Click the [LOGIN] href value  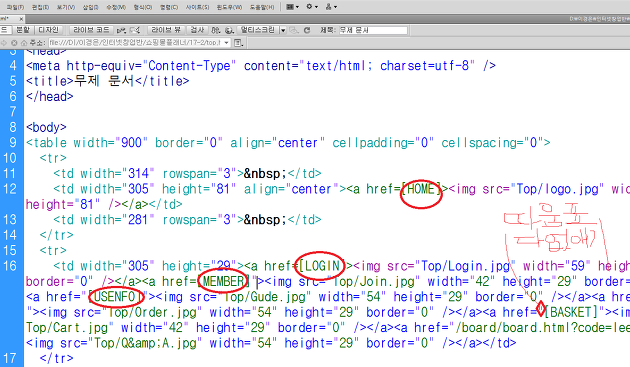pos(321,266)
